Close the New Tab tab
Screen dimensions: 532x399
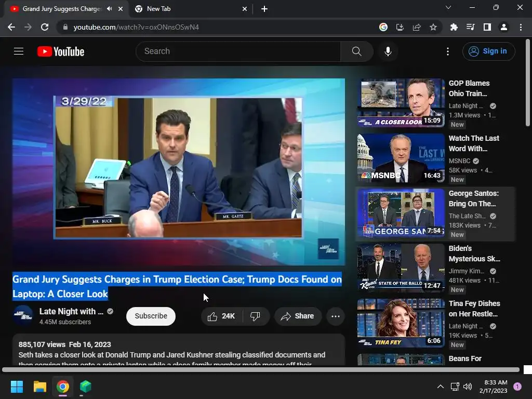245,9
